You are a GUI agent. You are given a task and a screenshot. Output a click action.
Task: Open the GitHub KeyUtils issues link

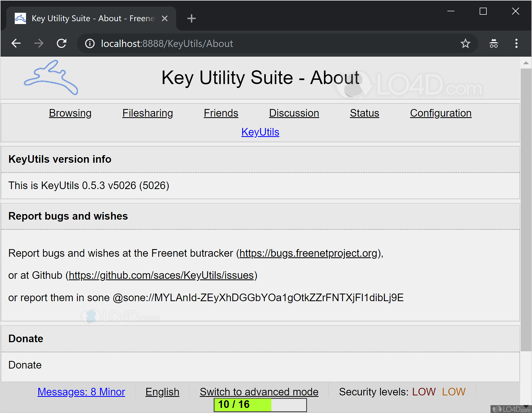pyautogui.click(x=161, y=275)
